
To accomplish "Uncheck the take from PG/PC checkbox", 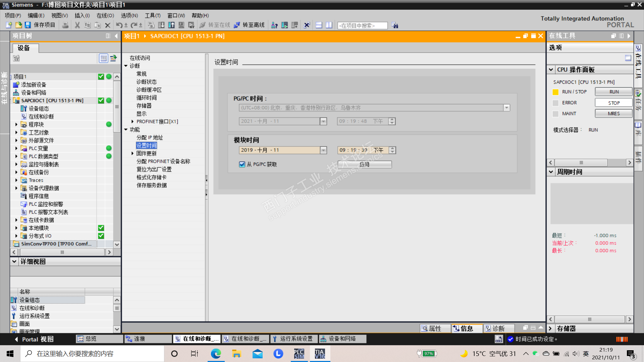I will 242,164.
